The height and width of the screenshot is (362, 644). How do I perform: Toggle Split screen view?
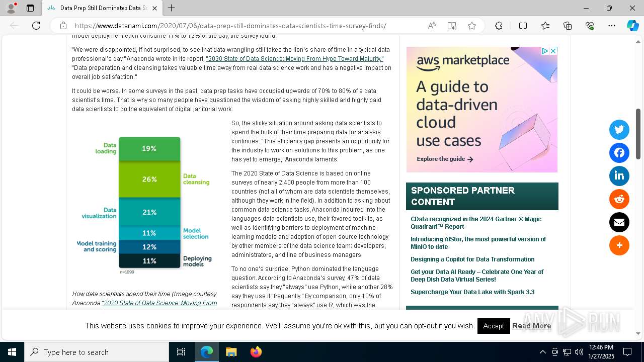(x=523, y=26)
